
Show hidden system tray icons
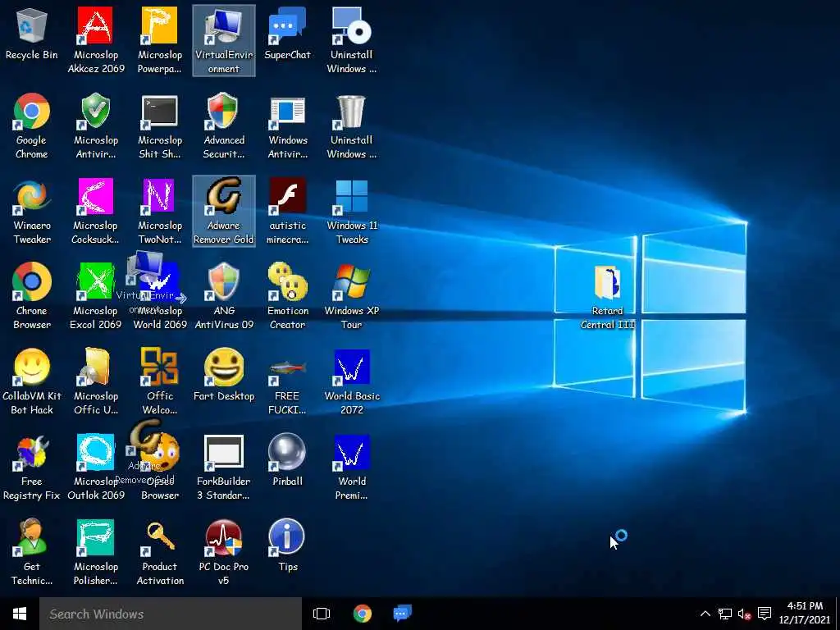coord(705,614)
